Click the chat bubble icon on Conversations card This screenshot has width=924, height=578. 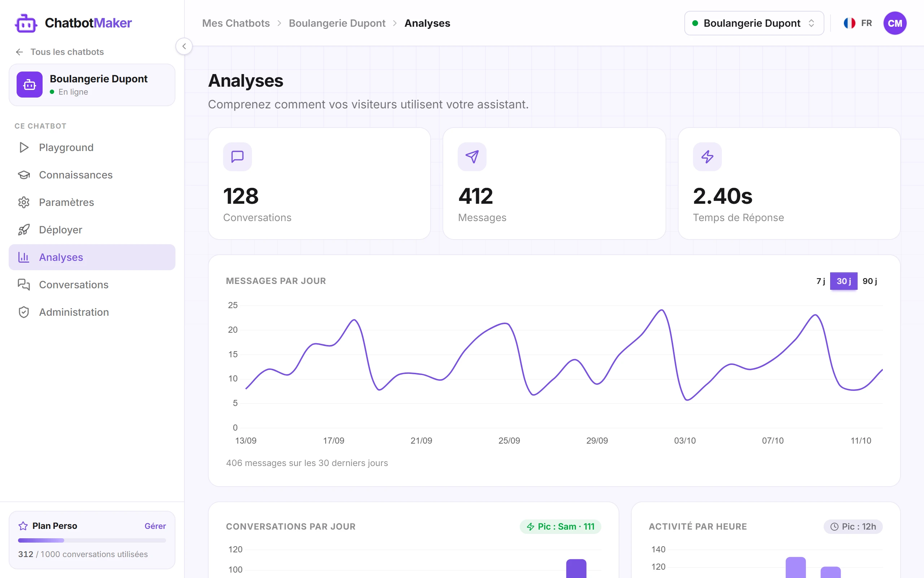(x=237, y=157)
